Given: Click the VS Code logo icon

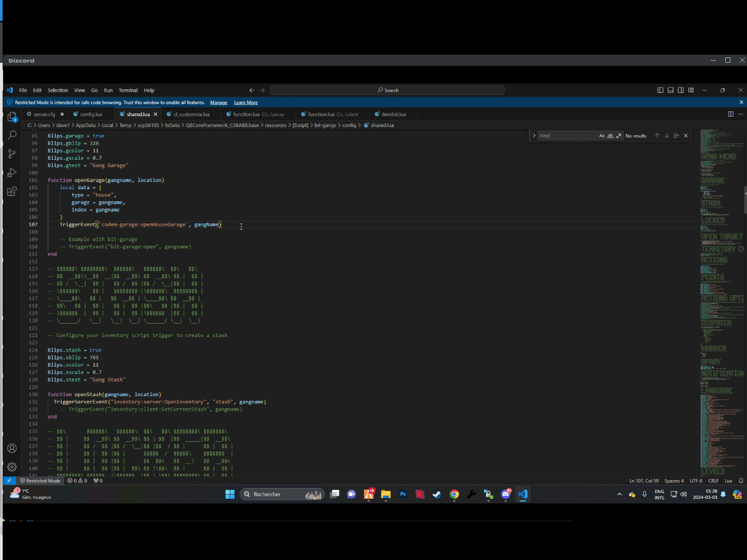Looking at the screenshot, I should point(10,90).
